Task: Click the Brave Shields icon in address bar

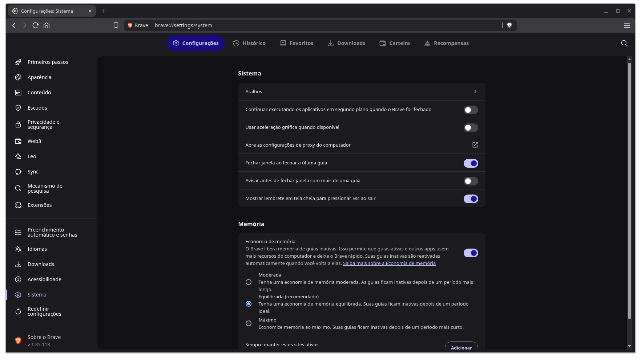Action: tap(509, 25)
